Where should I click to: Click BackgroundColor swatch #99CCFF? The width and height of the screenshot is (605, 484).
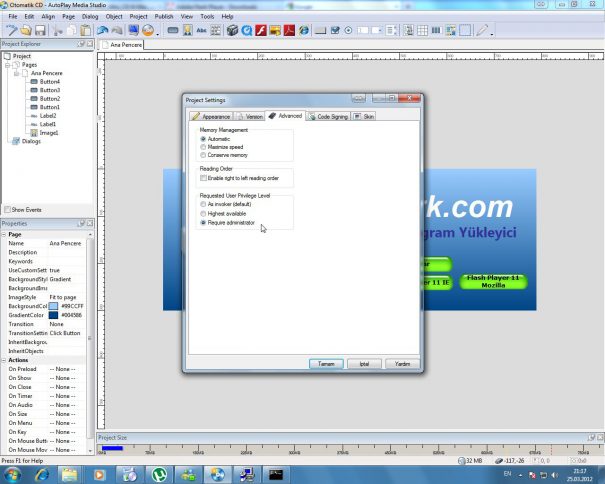point(53,306)
